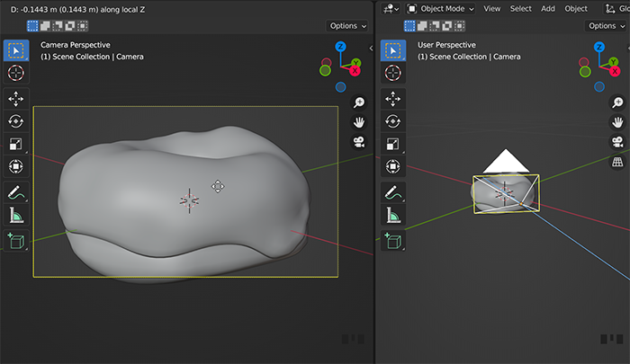The height and width of the screenshot is (364, 630).
Task: Toggle camera view in the right viewport
Action: 617,142
